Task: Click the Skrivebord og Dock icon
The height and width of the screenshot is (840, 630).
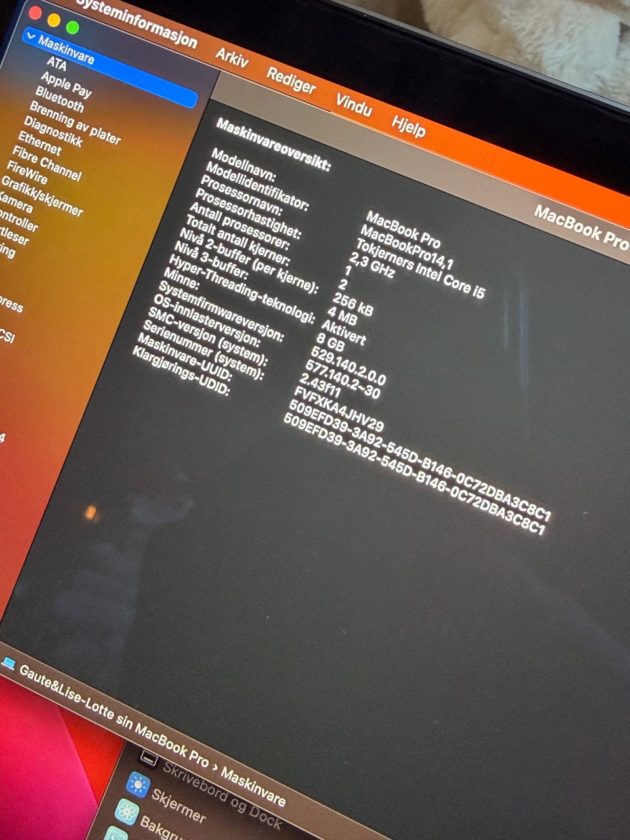Action: tap(150, 757)
